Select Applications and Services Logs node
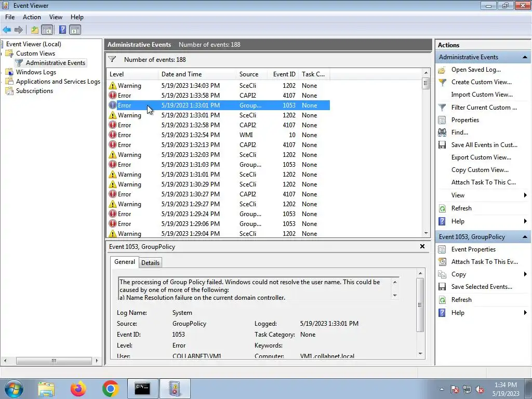The width and height of the screenshot is (532, 399). (x=58, y=82)
